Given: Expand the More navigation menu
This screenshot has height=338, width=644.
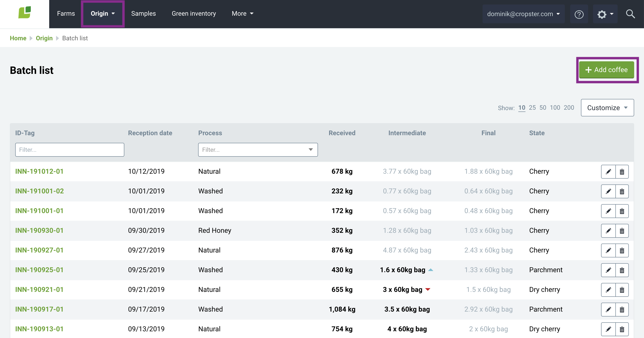Looking at the screenshot, I should [x=242, y=13].
